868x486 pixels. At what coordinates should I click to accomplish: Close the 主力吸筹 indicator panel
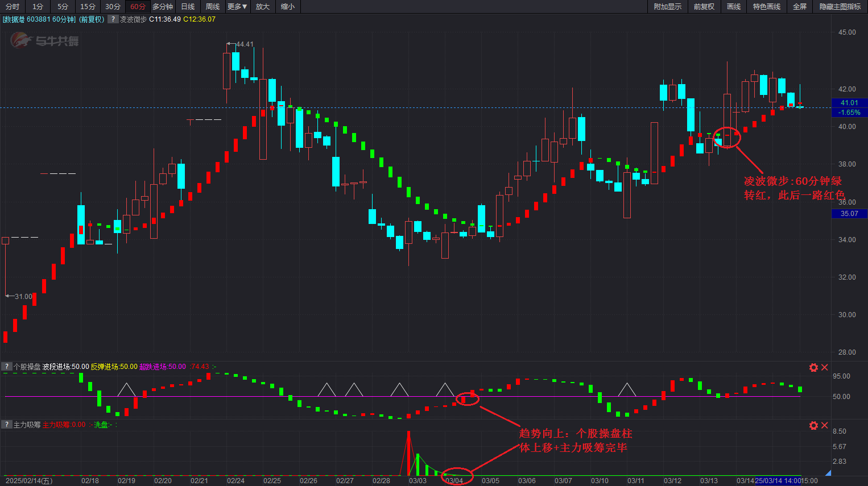coord(824,425)
